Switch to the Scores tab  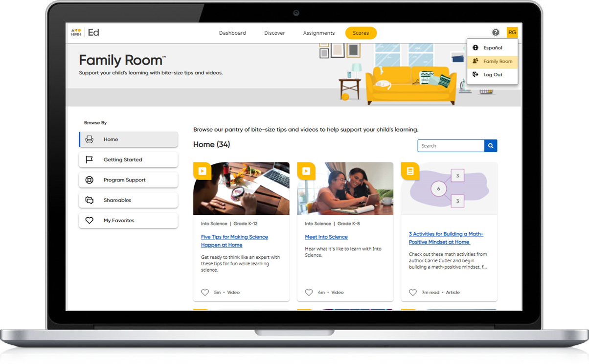pos(361,33)
